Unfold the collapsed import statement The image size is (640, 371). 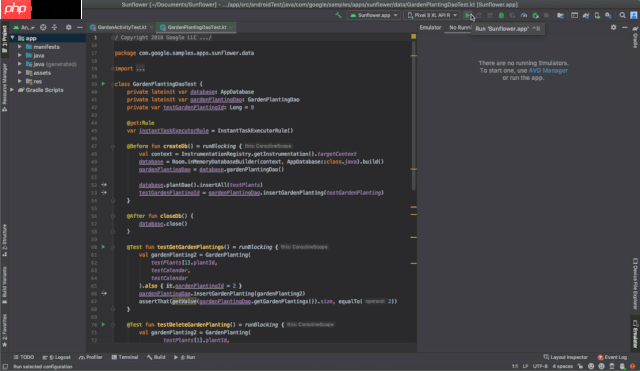click(x=140, y=69)
